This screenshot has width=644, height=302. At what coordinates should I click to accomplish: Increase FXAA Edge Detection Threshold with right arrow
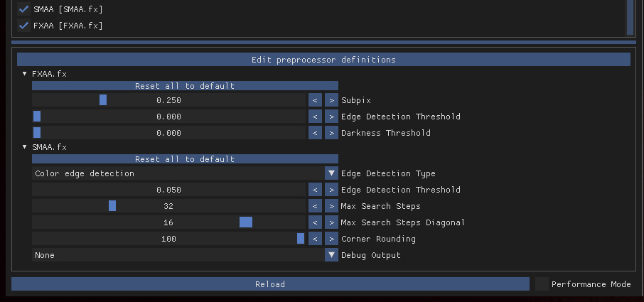[x=331, y=117]
